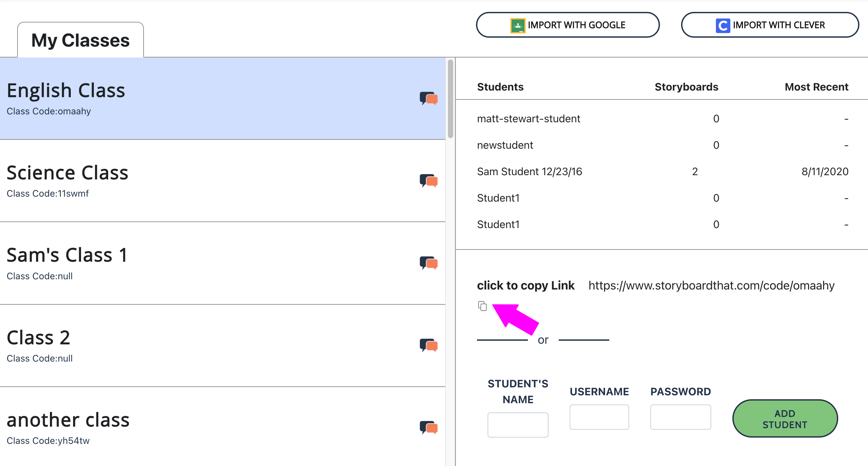Image resolution: width=868 pixels, height=466 pixels.
Task: Click the 'click to copy Link' label
Action: point(526,285)
